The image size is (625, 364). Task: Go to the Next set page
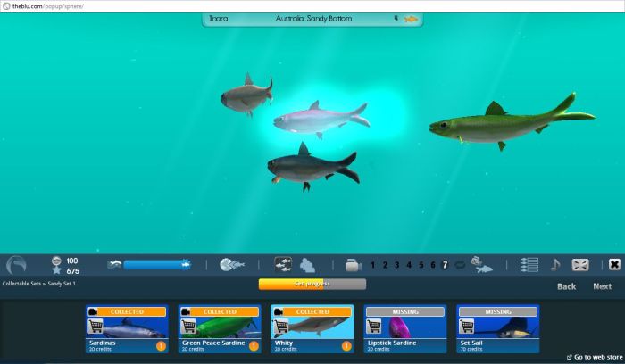(x=603, y=286)
